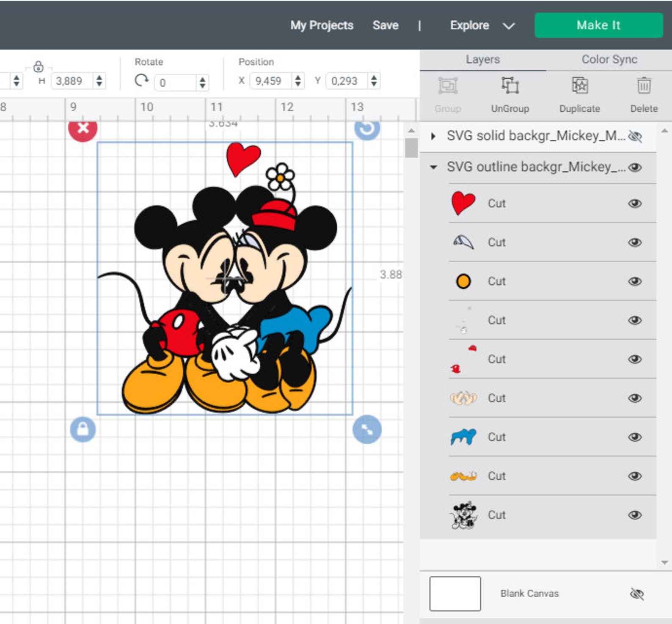Select the skin-tone faces layer thumbnail
Image resolution: width=672 pixels, height=624 pixels.
coord(463,398)
